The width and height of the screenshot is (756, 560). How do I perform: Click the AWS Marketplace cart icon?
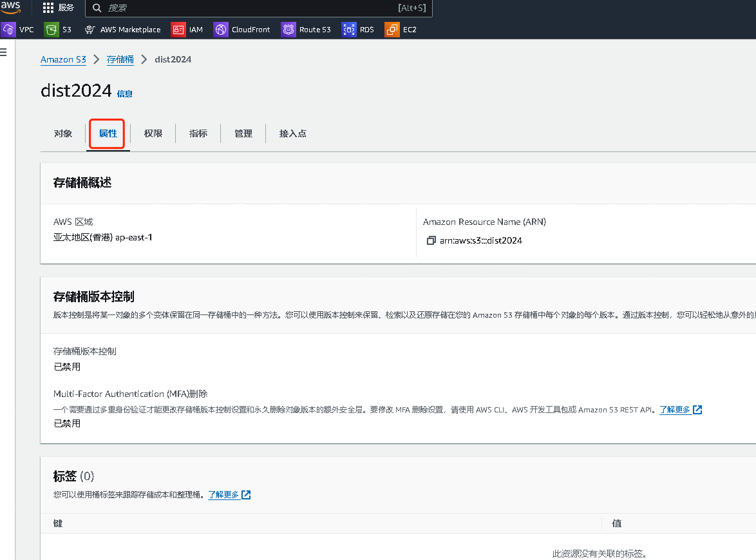[90, 30]
